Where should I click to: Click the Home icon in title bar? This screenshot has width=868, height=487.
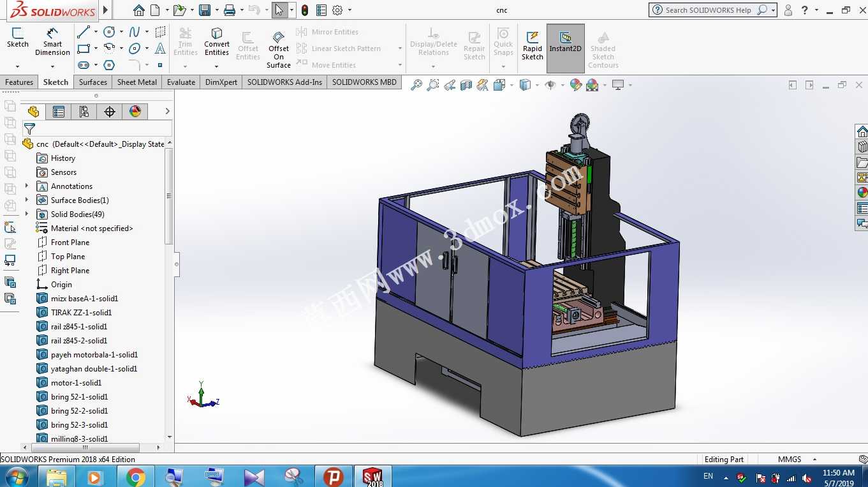tap(139, 10)
